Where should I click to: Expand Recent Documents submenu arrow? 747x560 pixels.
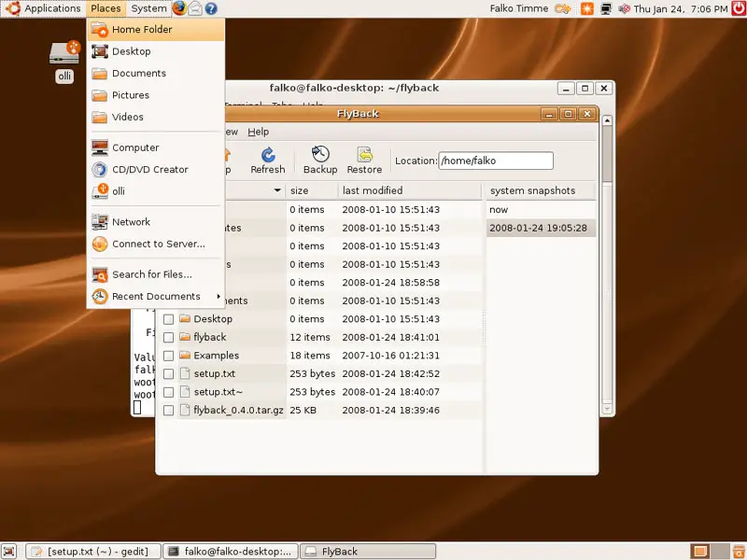click(x=218, y=296)
